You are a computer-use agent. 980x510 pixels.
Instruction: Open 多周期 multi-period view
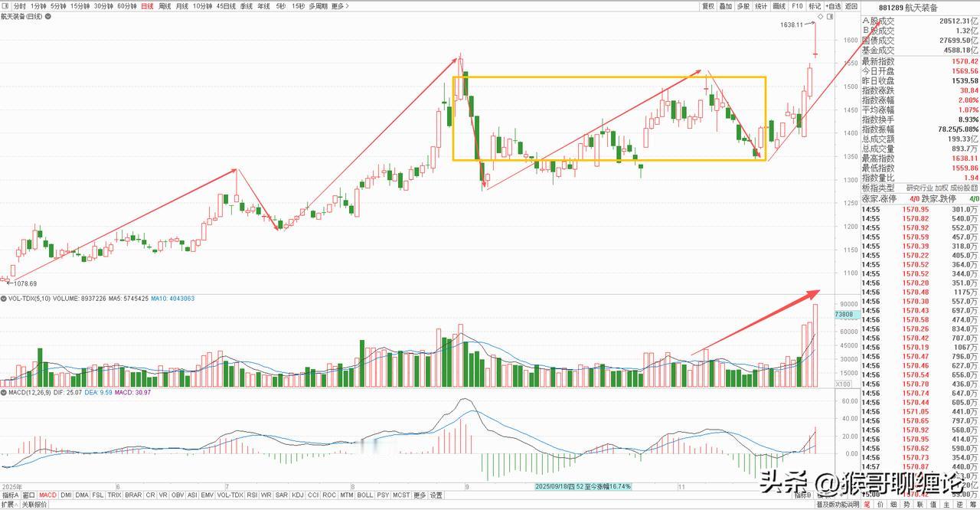pos(318,6)
